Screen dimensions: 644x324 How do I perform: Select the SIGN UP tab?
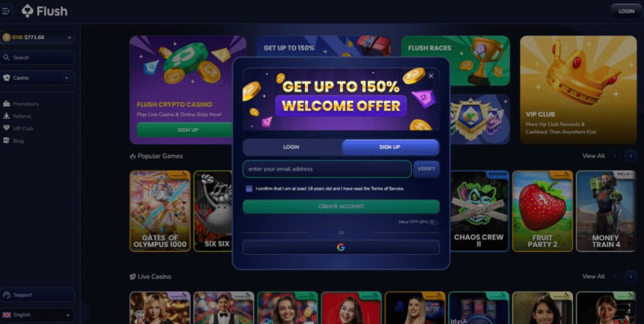390,147
